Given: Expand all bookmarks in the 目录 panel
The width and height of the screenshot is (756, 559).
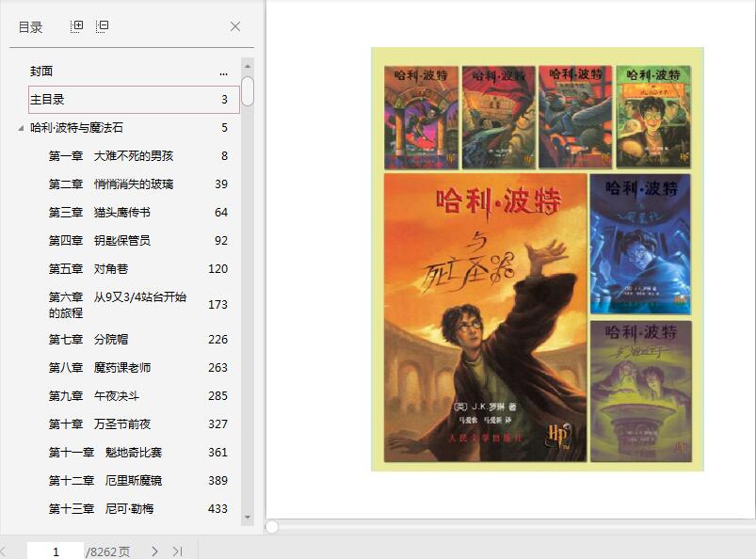Looking at the screenshot, I should click(77, 26).
